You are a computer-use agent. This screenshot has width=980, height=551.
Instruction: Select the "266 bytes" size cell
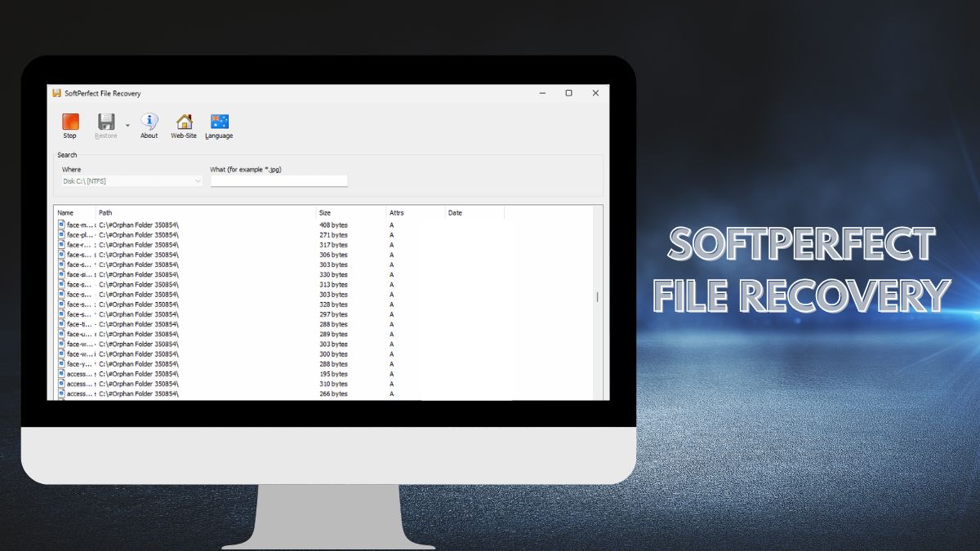[x=333, y=393]
